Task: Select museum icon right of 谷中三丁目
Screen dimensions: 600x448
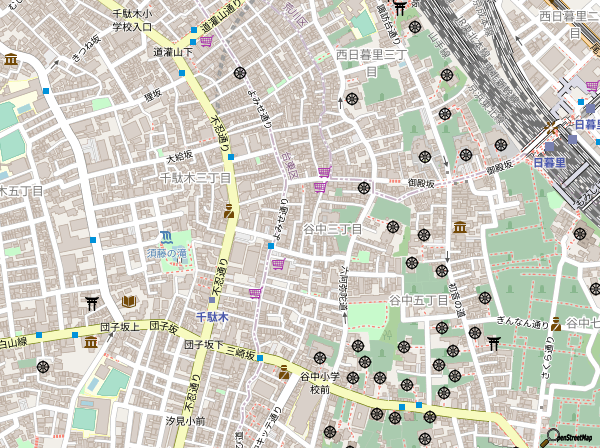Action: click(x=460, y=227)
